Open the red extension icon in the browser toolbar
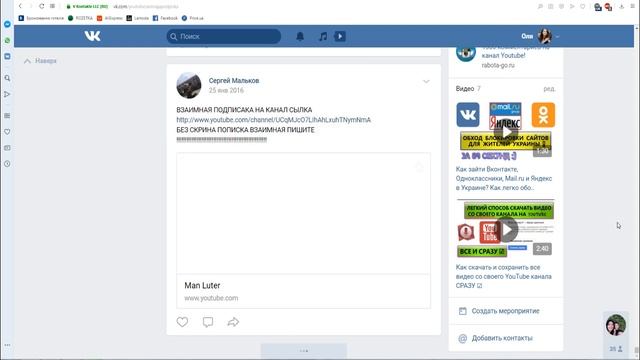The width and height of the screenshot is (640, 360). (x=608, y=7)
